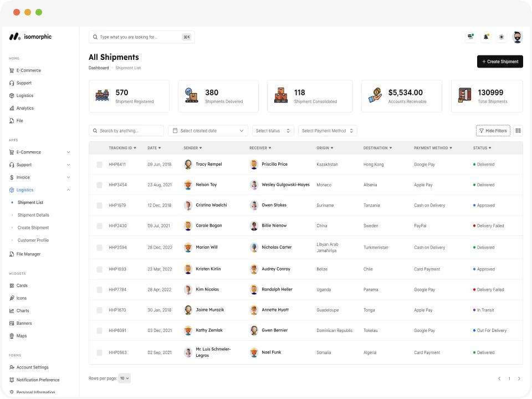Open Notification Preference in sidebar
This screenshot has height=399, width=532.
(x=34, y=380)
